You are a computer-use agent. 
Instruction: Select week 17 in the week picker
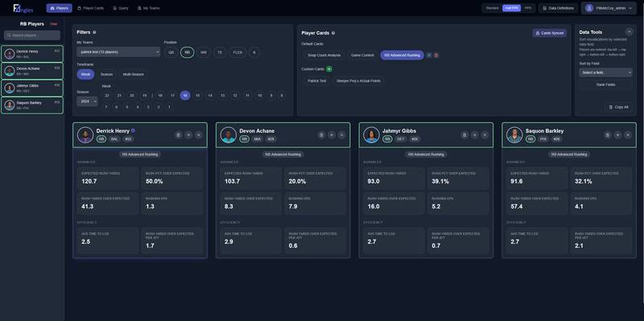click(x=173, y=95)
